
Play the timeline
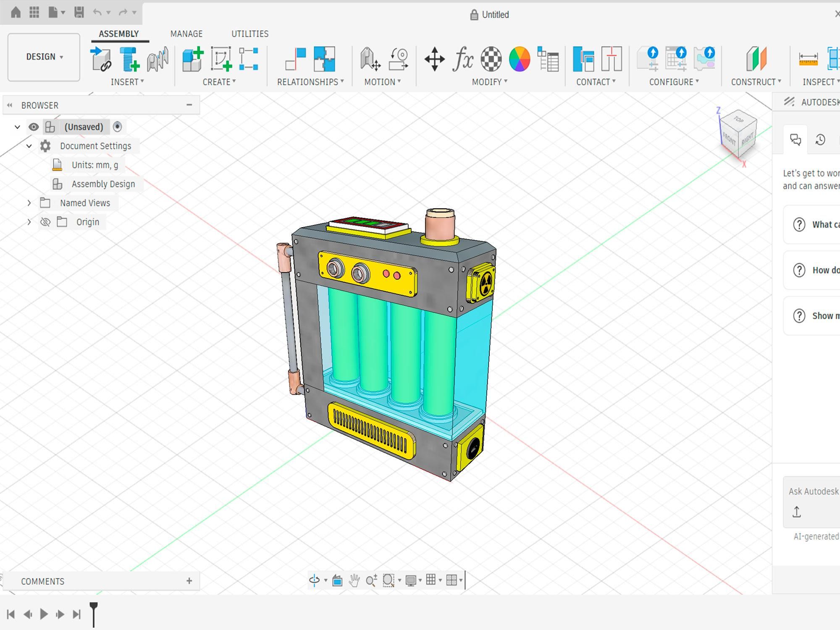tap(44, 614)
